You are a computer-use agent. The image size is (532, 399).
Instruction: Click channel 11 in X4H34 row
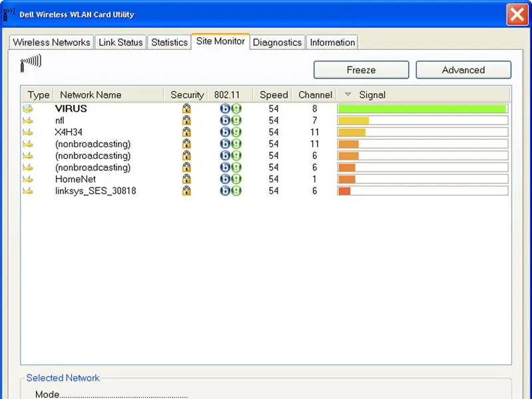314,132
